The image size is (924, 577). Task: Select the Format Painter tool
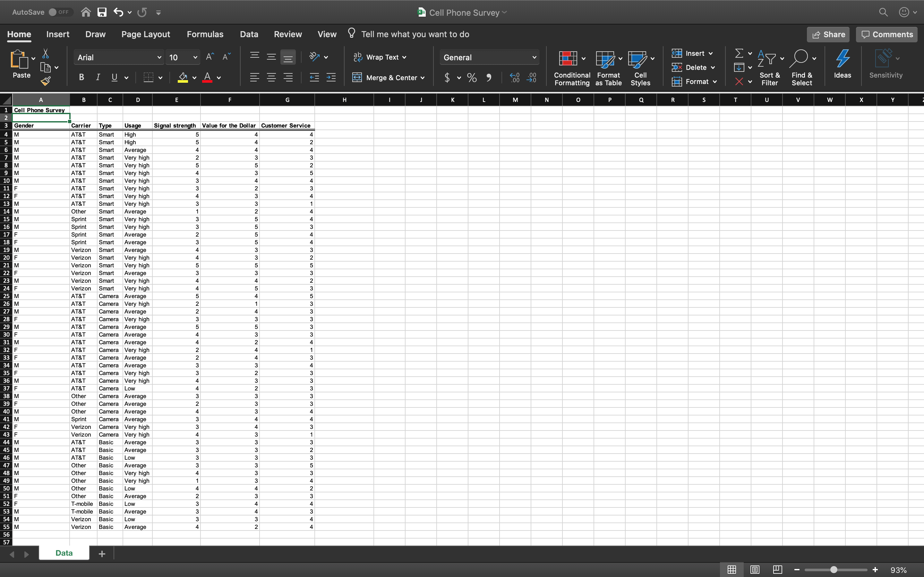46,80
